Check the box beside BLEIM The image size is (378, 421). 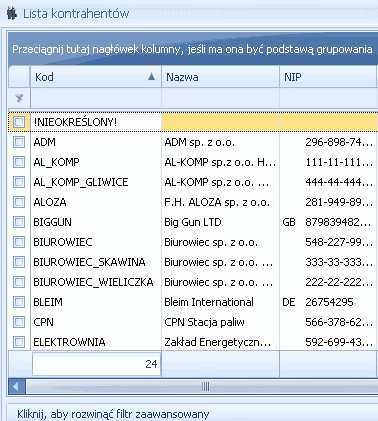point(19,302)
